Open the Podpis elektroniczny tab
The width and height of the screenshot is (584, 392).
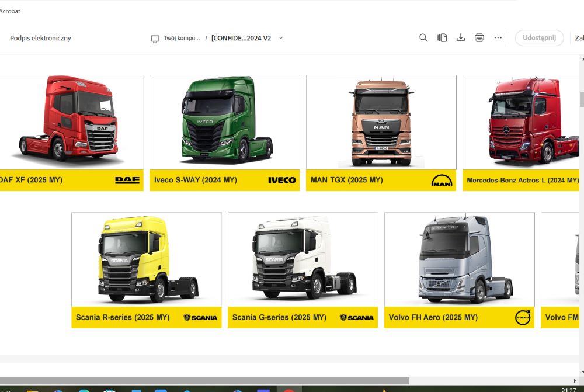[40, 38]
